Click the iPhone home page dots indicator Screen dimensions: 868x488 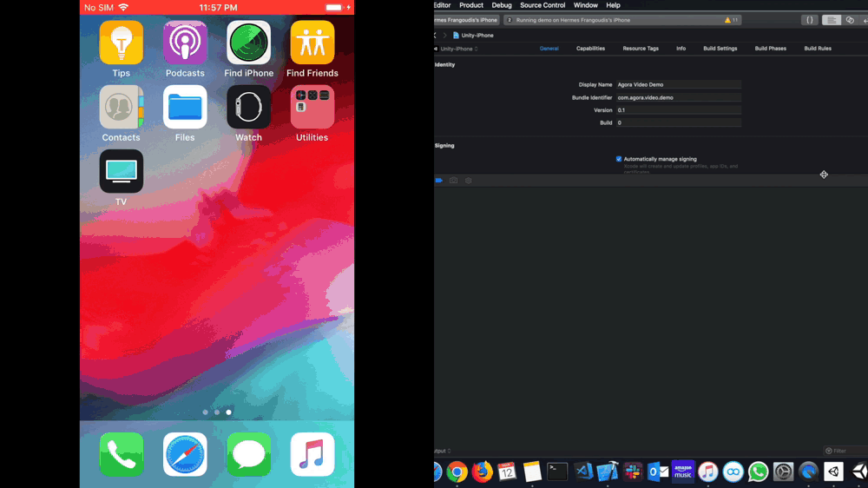[217, 412]
